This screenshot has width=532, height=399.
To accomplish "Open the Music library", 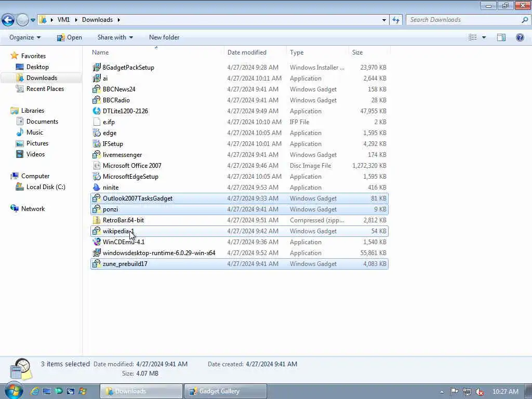I will click(x=35, y=132).
